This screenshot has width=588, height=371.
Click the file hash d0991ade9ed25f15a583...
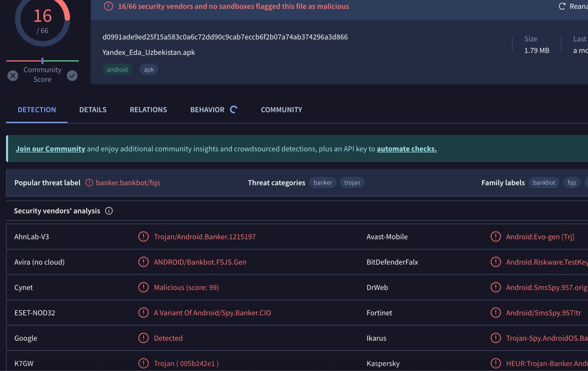225,37
